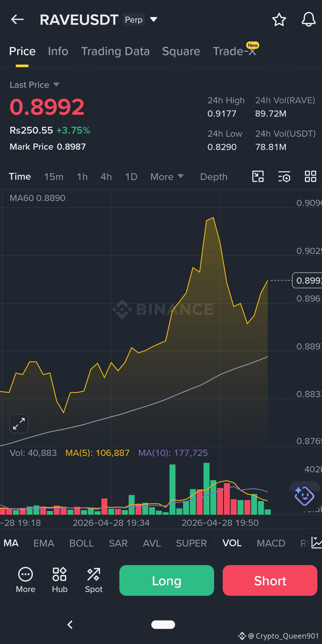This screenshot has width=322, height=644.
Task: Tap the MA60 0.8890 indicator label
Action: click(x=37, y=198)
